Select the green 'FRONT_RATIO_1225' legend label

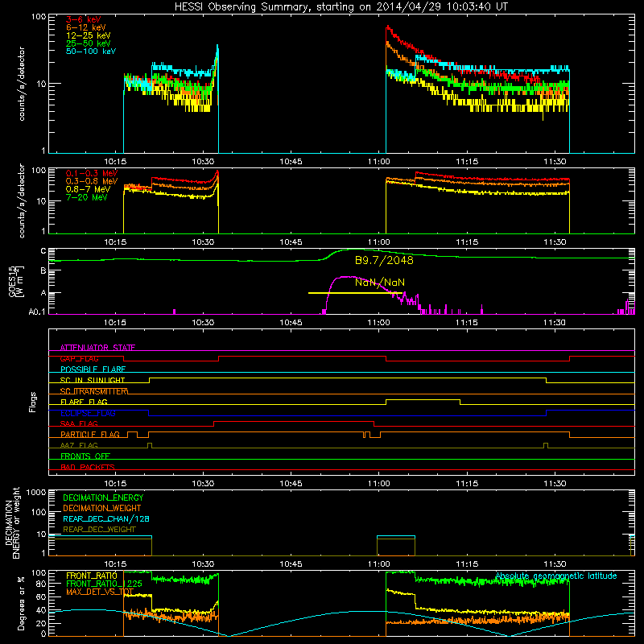click(x=104, y=584)
